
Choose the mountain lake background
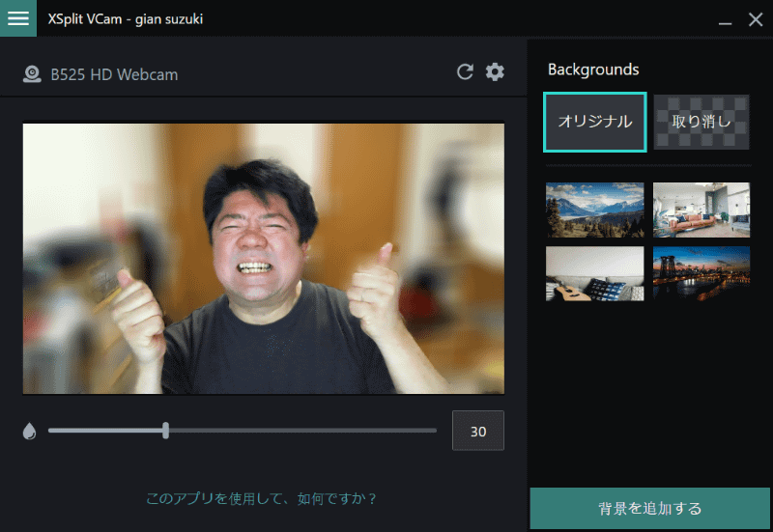(594, 210)
